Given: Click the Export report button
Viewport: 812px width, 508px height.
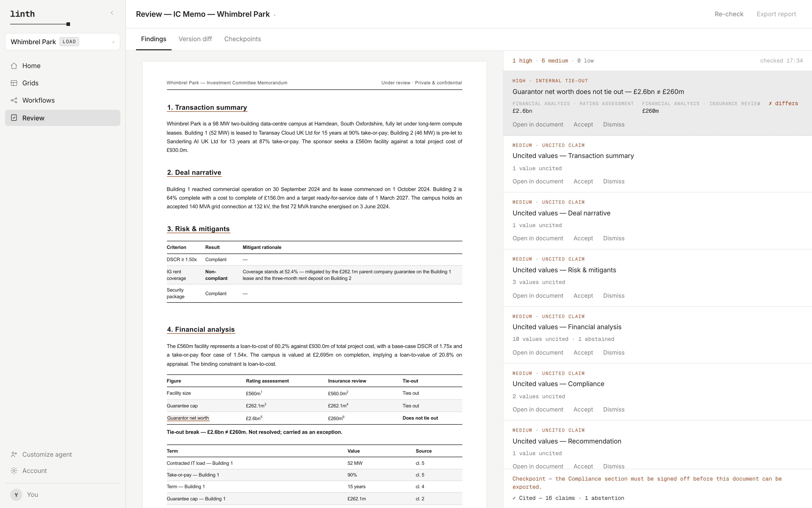Looking at the screenshot, I should 776,14.
